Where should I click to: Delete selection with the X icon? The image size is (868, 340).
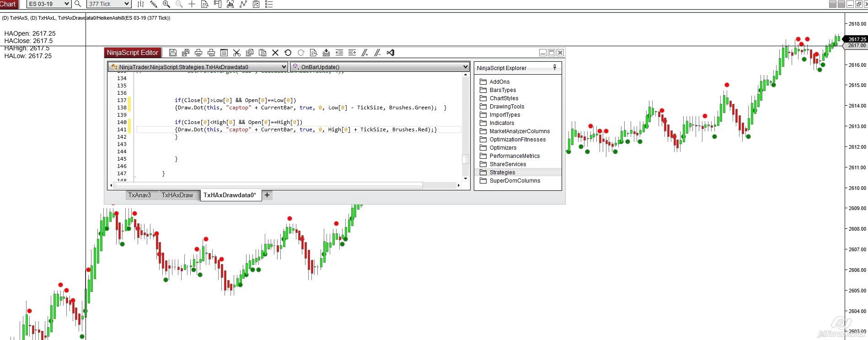[x=275, y=53]
